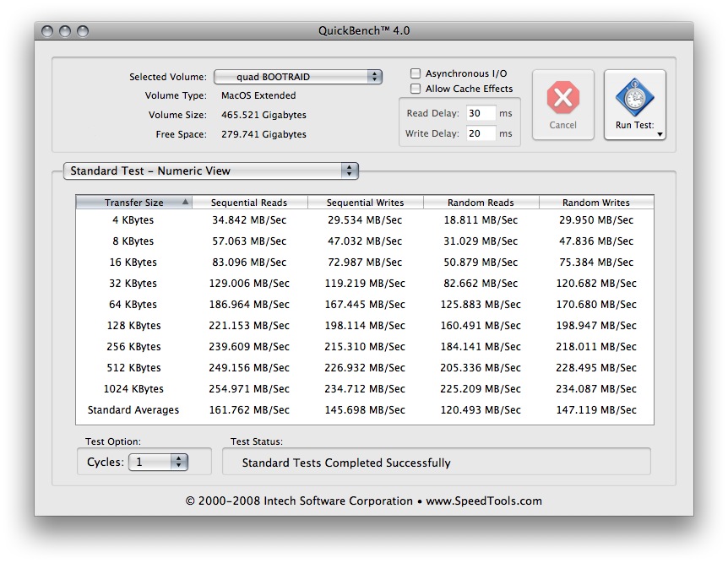Image resolution: width=728 pixels, height=563 pixels.
Task: Click the 225.209 MB/Sec random read value
Action: (481, 389)
